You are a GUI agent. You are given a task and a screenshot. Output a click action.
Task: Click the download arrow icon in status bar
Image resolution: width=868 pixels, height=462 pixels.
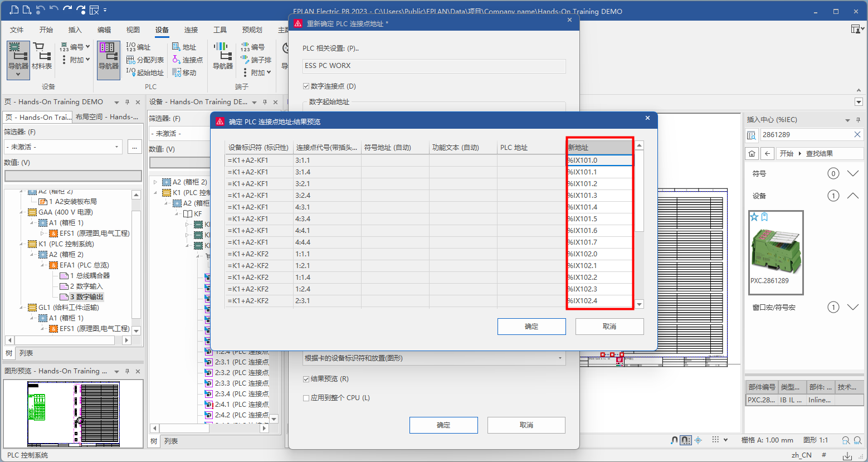847,455
